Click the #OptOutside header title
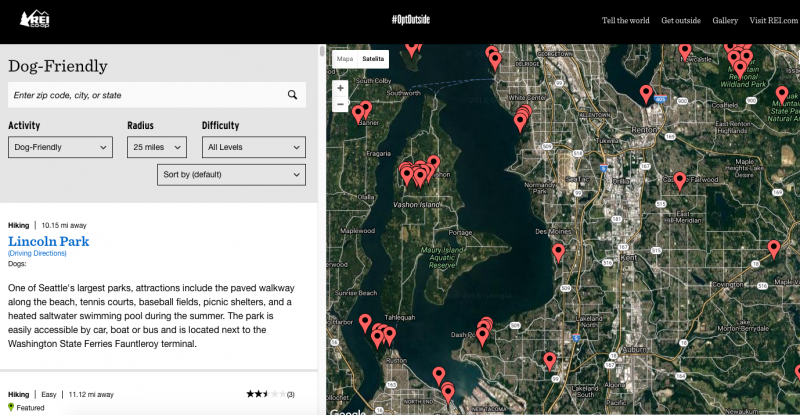 point(411,19)
